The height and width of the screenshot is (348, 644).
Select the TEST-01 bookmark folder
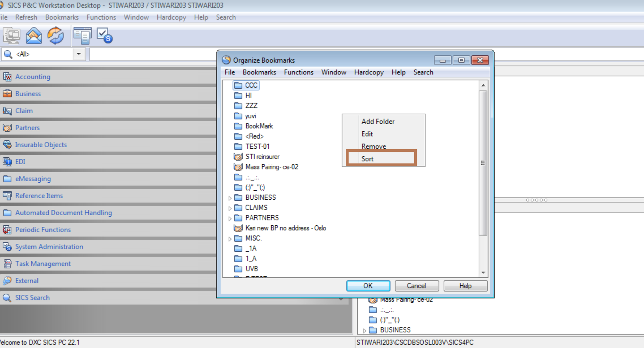(257, 146)
